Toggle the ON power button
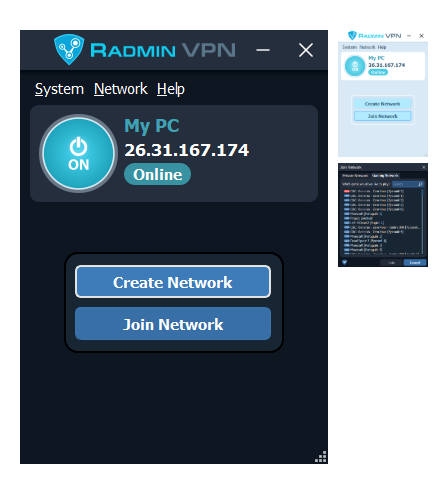The height and width of the screenshot is (482, 442). click(78, 153)
